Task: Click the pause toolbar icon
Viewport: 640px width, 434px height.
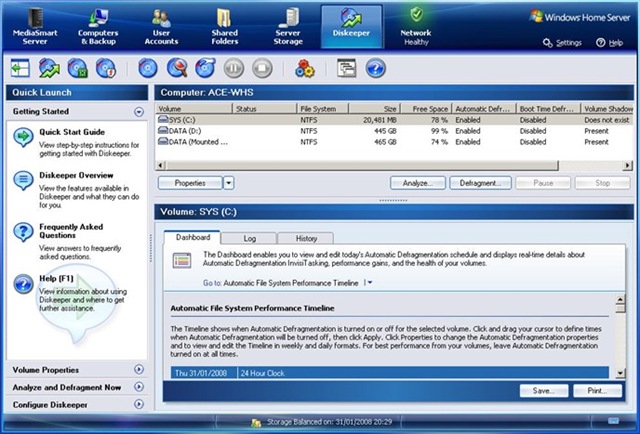Action: (x=233, y=68)
